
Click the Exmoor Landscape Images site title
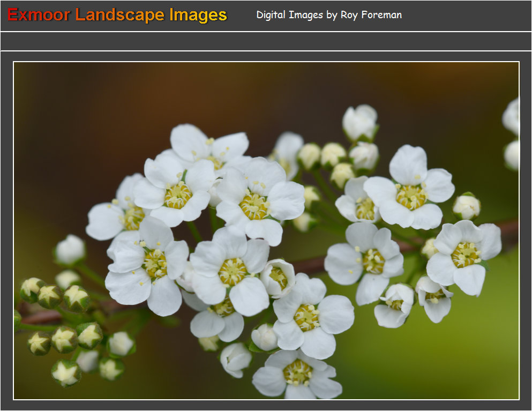[x=117, y=15]
